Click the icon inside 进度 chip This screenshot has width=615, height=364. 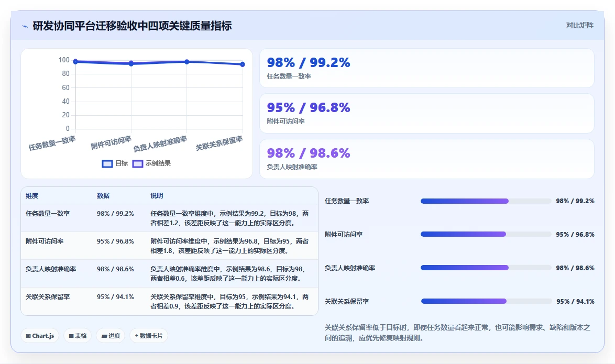tap(104, 336)
